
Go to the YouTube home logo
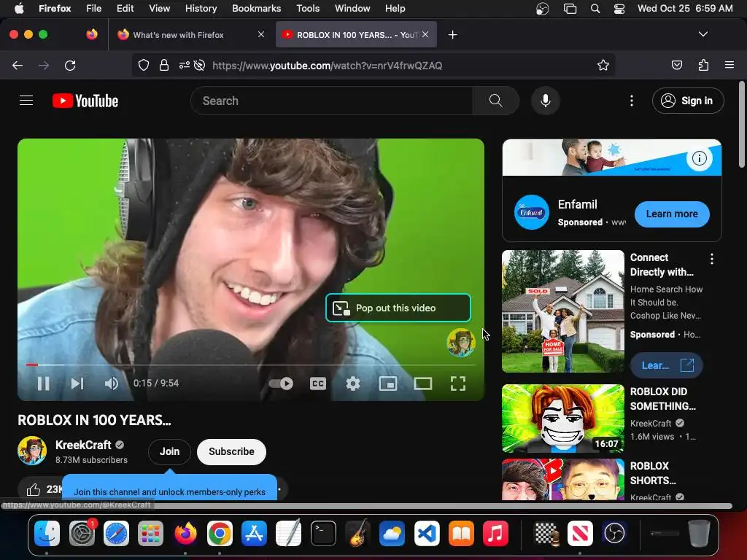85,101
